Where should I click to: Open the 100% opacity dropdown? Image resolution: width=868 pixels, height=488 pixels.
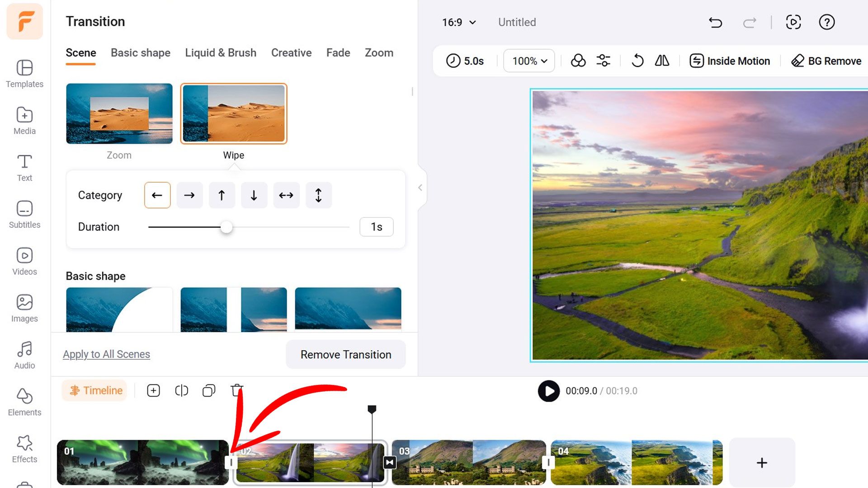[x=529, y=61]
